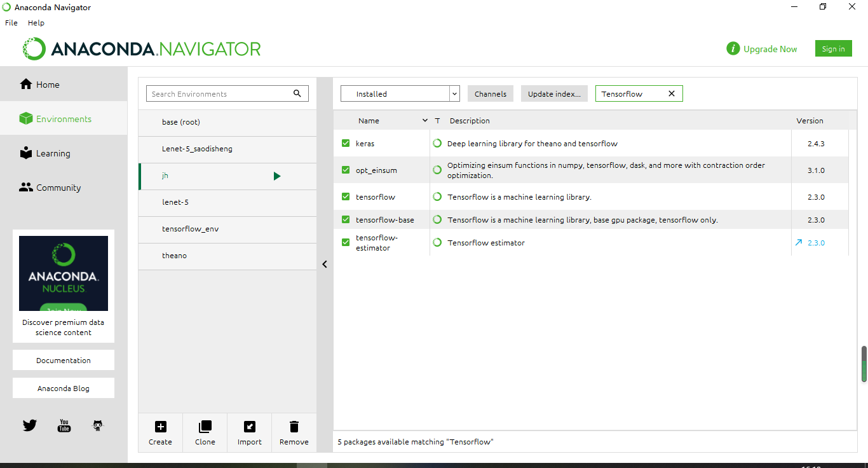
Task: Click the search magnifier in Search Environments
Action: 297,93
